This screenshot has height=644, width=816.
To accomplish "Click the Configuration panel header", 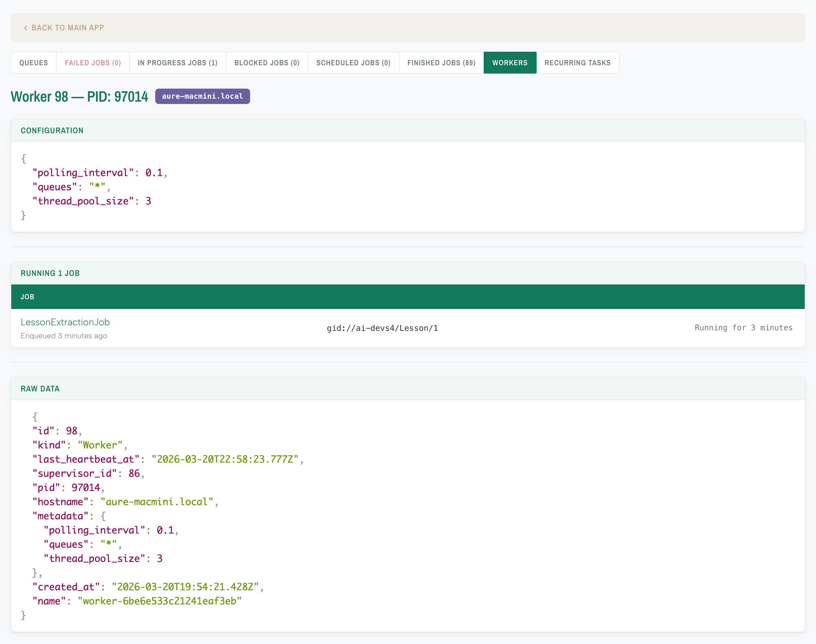I will tap(52, 131).
